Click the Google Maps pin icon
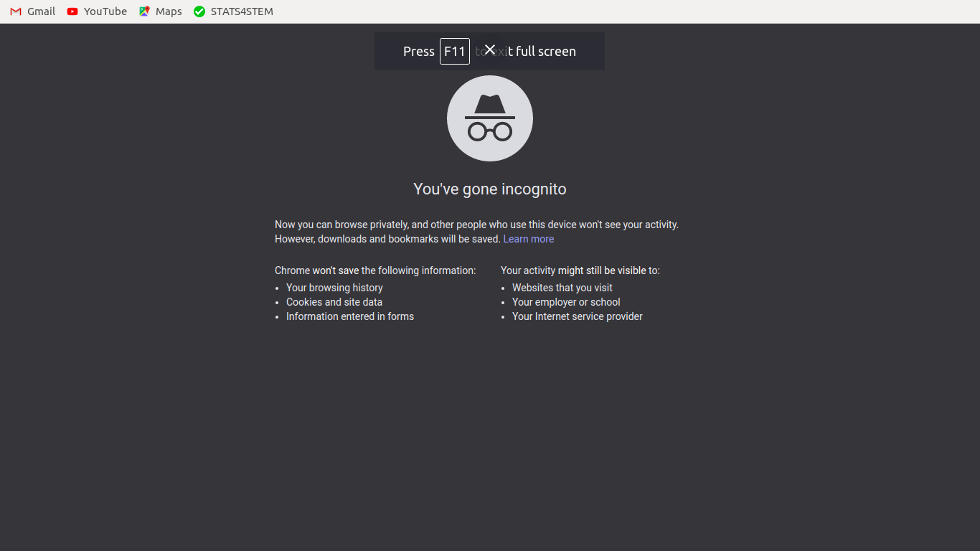980x551 pixels. click(x=144, y=11)
